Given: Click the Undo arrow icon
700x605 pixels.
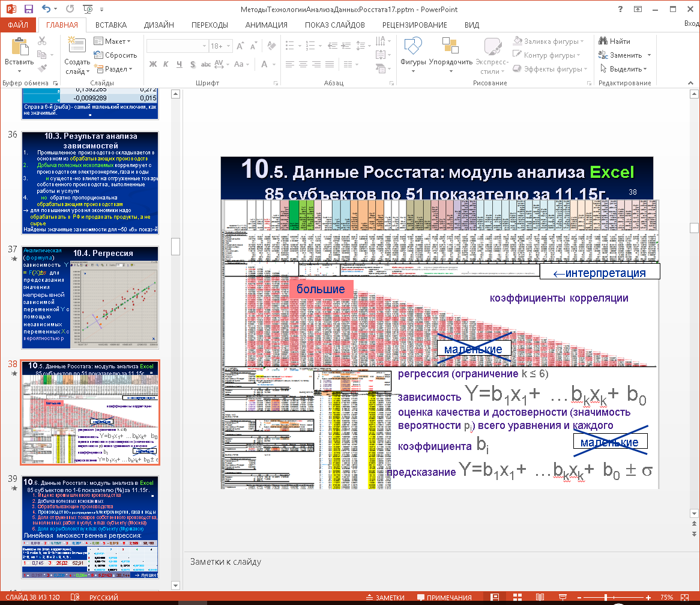Looking at the screenshot, I should [46, 9].
